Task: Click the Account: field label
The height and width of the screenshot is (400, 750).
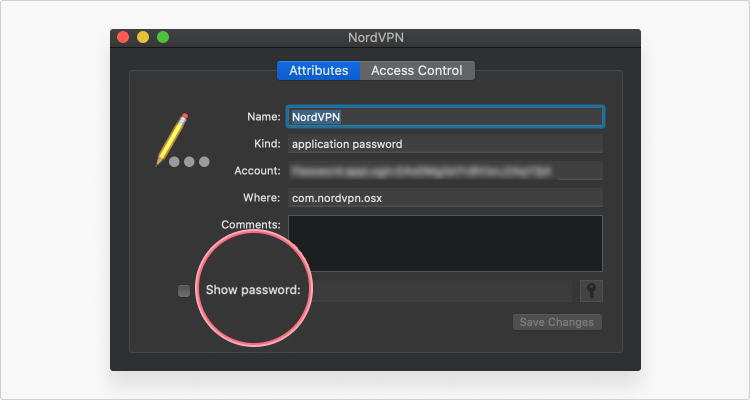Action: (x=257, y=171)
